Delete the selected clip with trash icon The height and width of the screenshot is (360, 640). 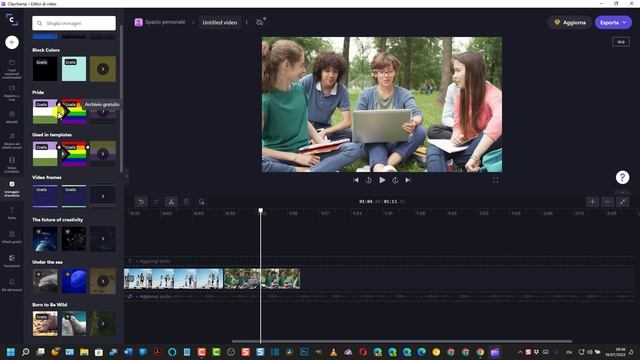pos(186,202)
